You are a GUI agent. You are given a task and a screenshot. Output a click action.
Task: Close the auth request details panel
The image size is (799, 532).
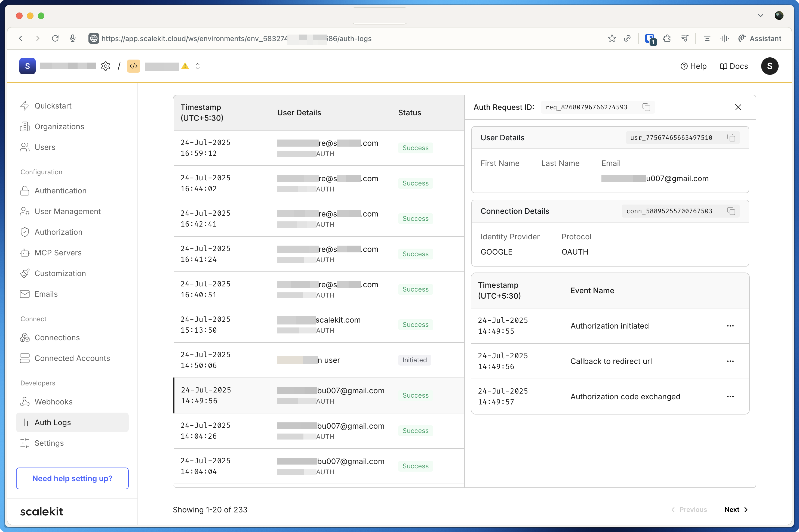738,107
